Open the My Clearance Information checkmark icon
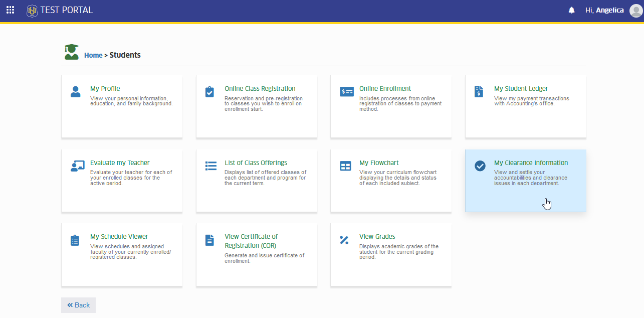 point(480,166)
